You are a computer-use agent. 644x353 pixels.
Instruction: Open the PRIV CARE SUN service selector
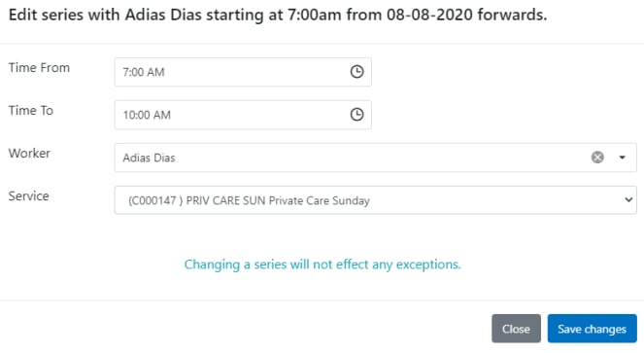pyautogui.click(x=375, y=200)
